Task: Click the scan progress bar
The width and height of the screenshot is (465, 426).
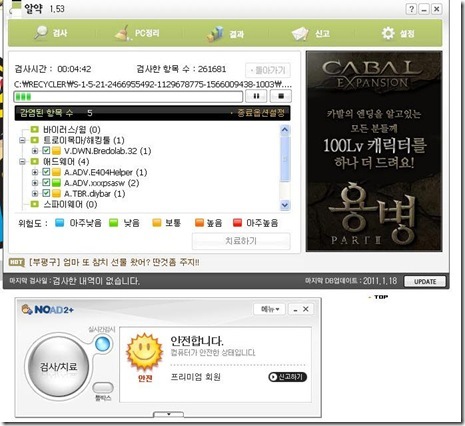Action: coord(128,97)
